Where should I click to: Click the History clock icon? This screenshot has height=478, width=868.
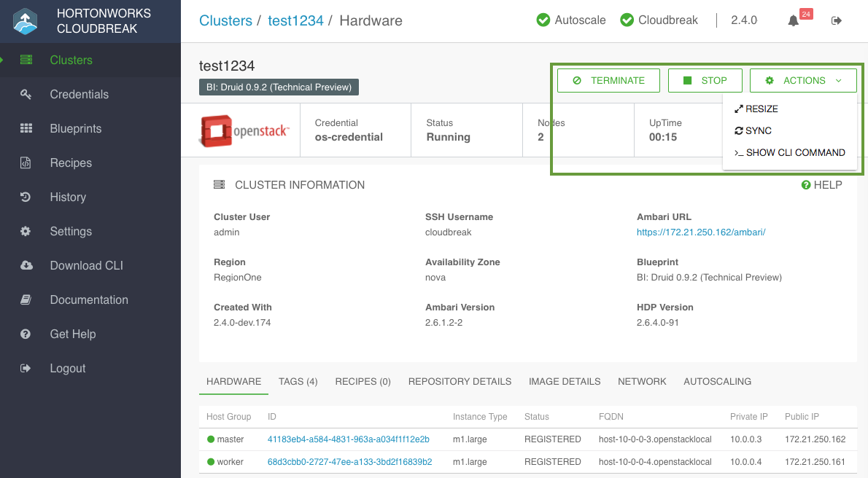26,197
